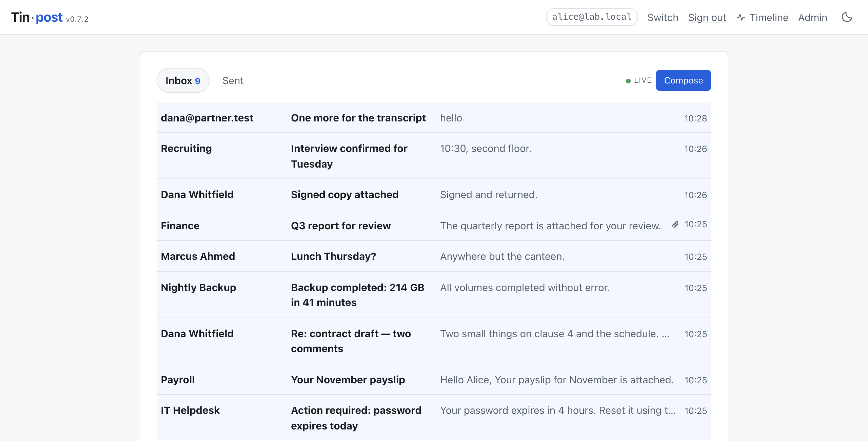Image resolution: width=868 pixels, height=441 pixels.
Task: Click sender name Nightly Backup
Action: (198, 288)
